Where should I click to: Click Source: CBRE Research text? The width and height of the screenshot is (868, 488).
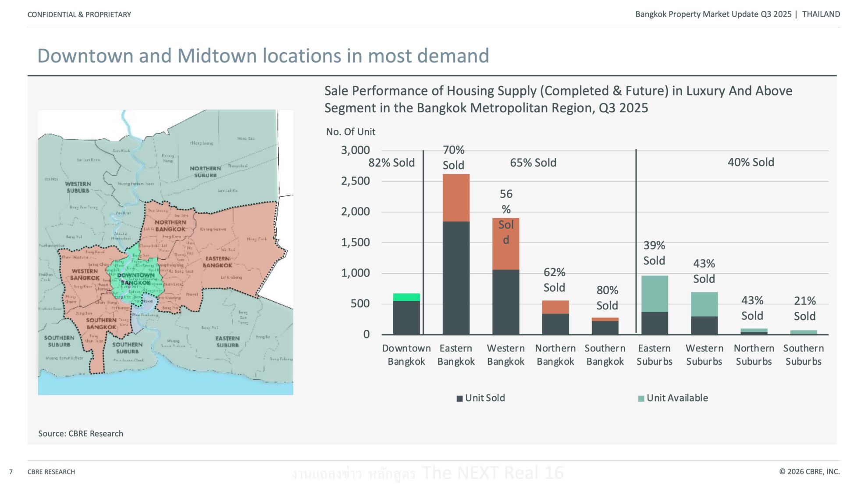click(x=81, y=434)
